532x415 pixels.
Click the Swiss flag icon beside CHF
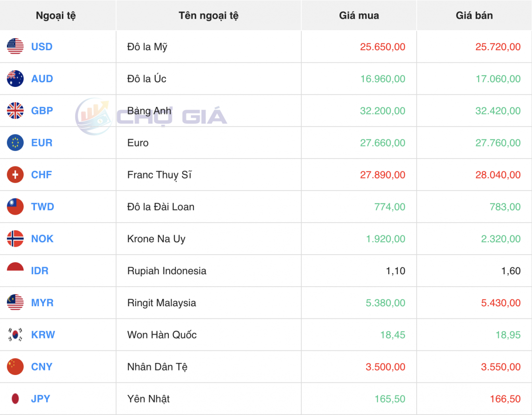point(15,175)
